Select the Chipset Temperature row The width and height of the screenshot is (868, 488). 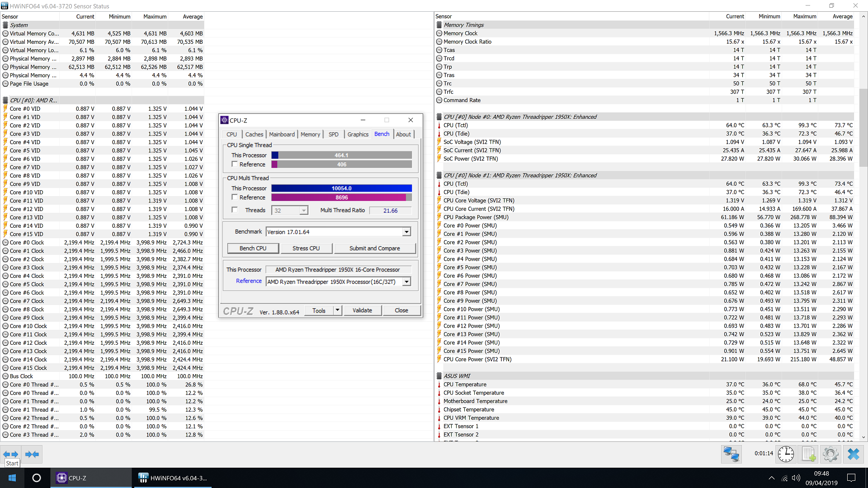(646, 410)
